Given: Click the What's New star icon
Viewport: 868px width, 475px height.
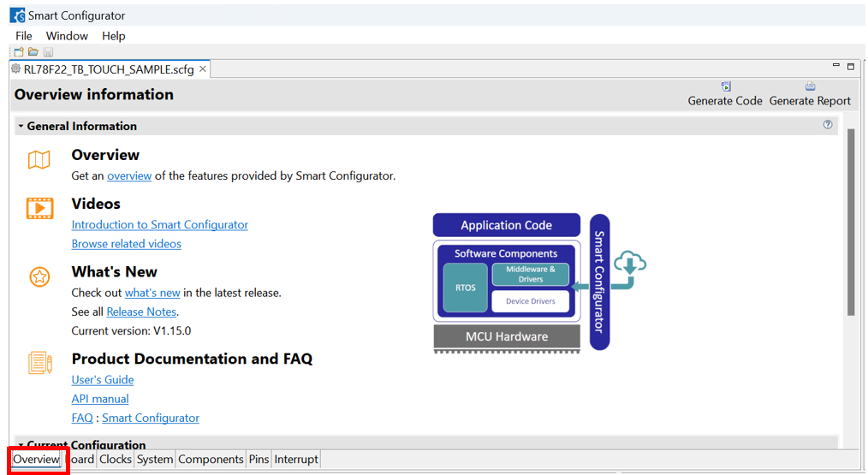Looking at the screenshot, I should [x=39, y=276].
